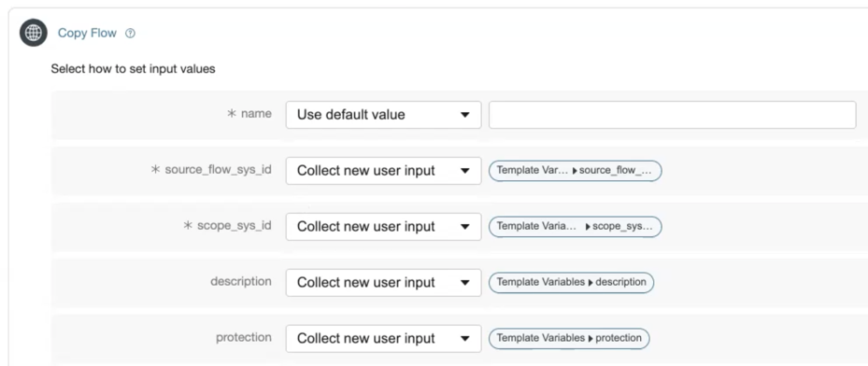Open the Copy Flow link
This screenshot has width=868, height=366.
click(87, 34)
